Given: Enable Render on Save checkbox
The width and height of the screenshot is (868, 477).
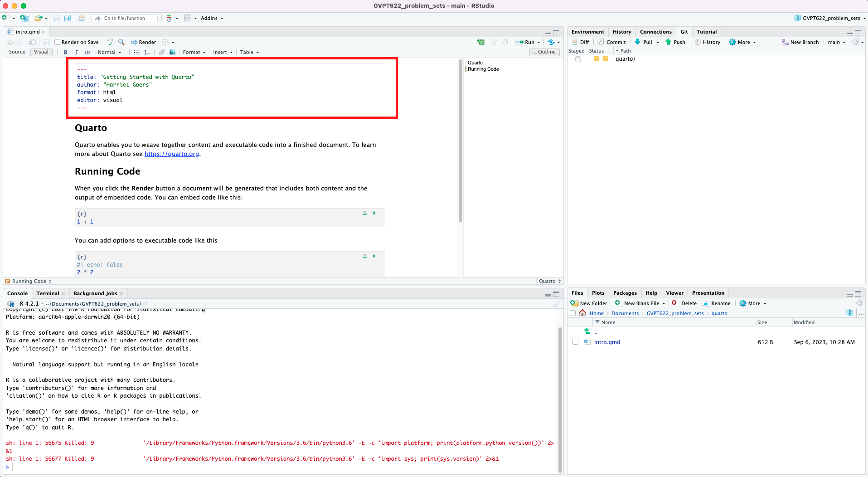Looking at the screenshot, I should (x=58, y=42).
